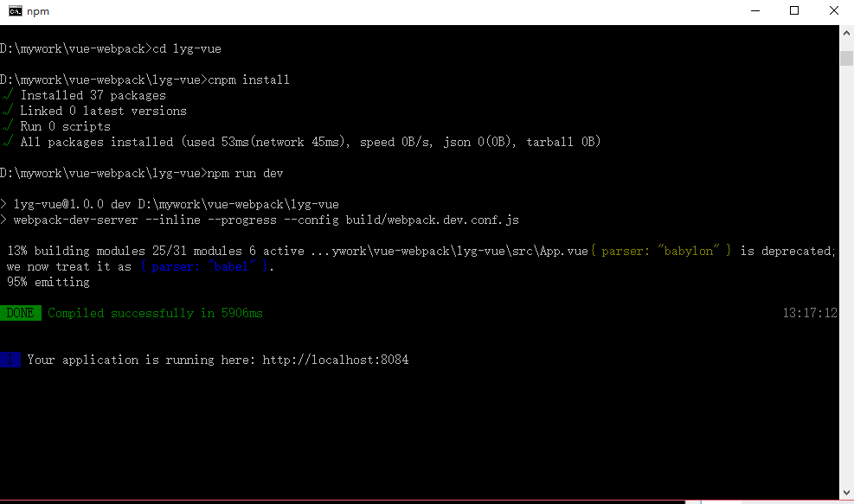Screen dimensions: 854x504
Task: Click the scrollbar up arrow
Action: coord(846,33)
